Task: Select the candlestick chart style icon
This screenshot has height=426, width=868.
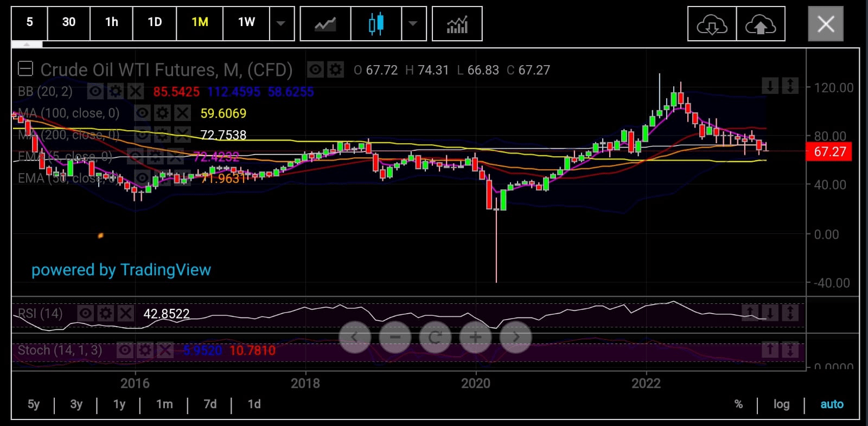Action: (x=376, y=23)
